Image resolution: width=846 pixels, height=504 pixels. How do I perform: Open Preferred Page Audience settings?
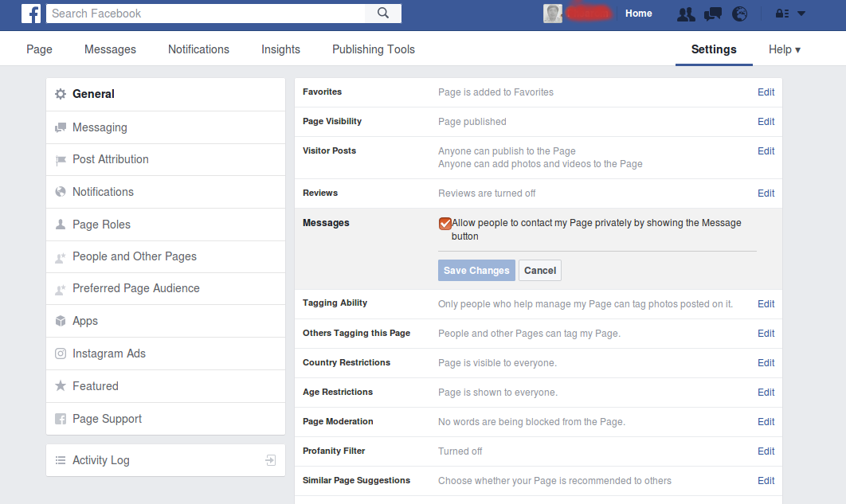coord(166,288)
